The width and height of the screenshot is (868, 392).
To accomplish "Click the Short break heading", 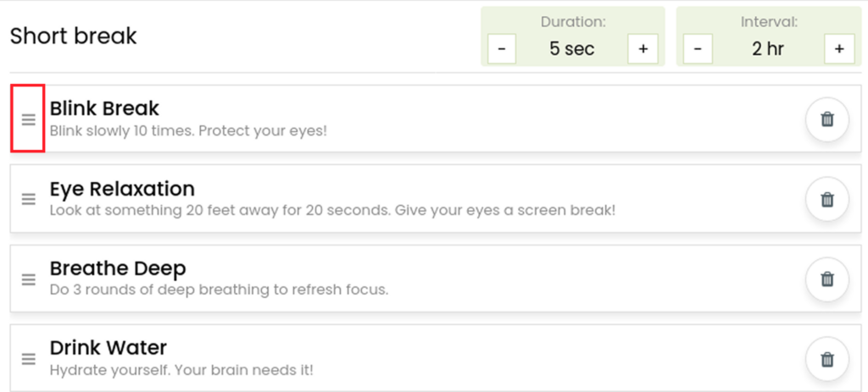I will (x=74, y=36).
